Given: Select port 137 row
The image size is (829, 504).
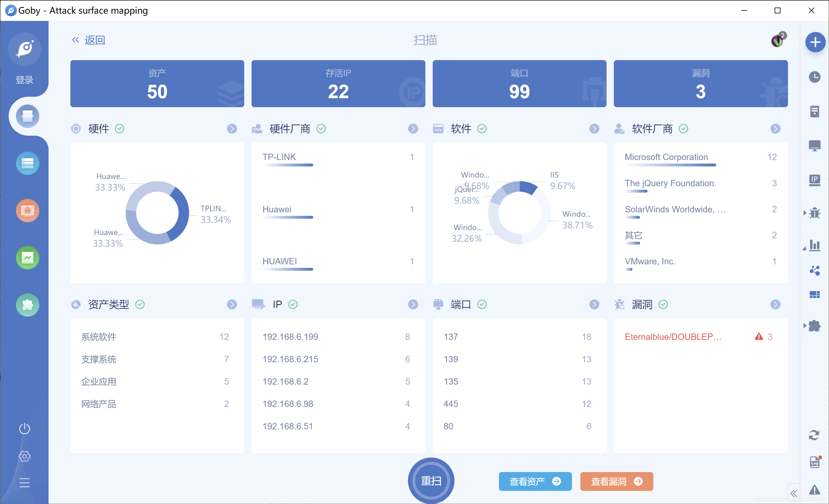Looking at the screenshot, I should click(x=518, y=337).
